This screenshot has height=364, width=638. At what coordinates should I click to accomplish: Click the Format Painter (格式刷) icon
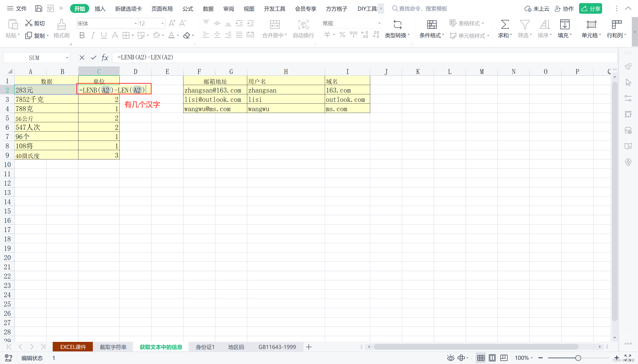[61, 25]
